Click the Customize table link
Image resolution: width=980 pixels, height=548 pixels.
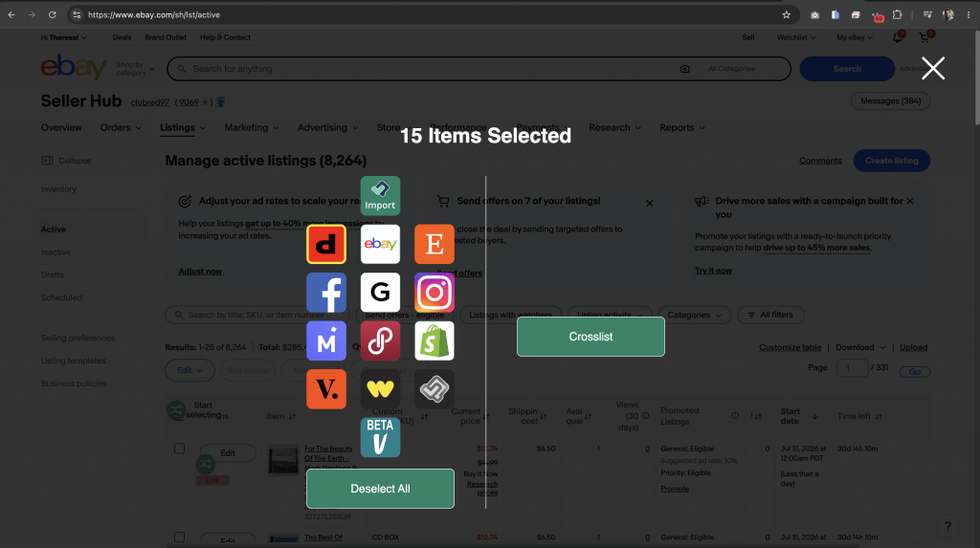(x=790, y=347)
